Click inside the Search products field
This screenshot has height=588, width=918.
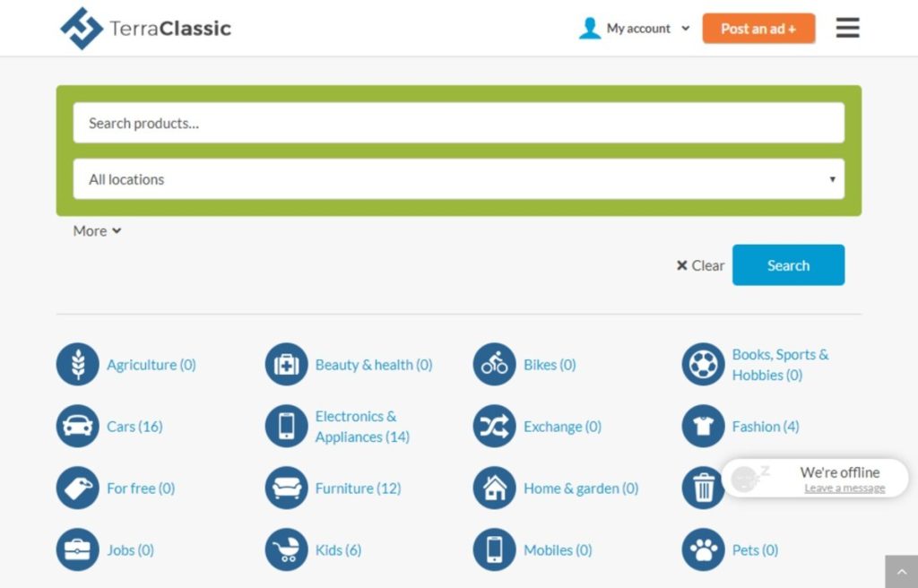coord(459,123)
